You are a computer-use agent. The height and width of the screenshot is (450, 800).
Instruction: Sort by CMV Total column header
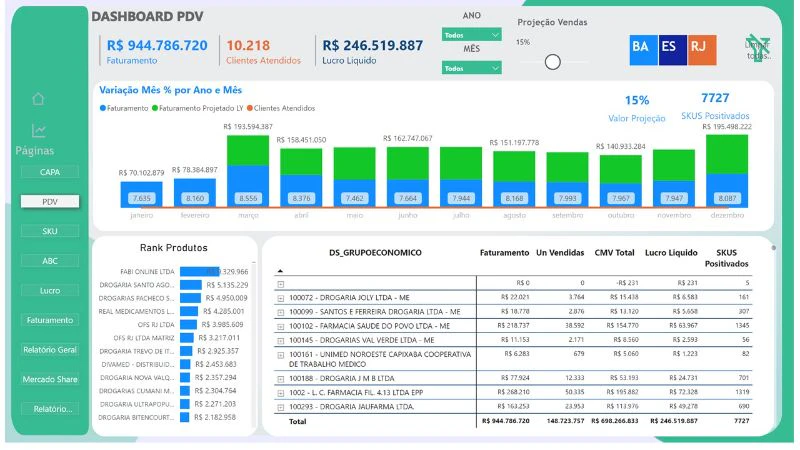[x=614, y=253]
